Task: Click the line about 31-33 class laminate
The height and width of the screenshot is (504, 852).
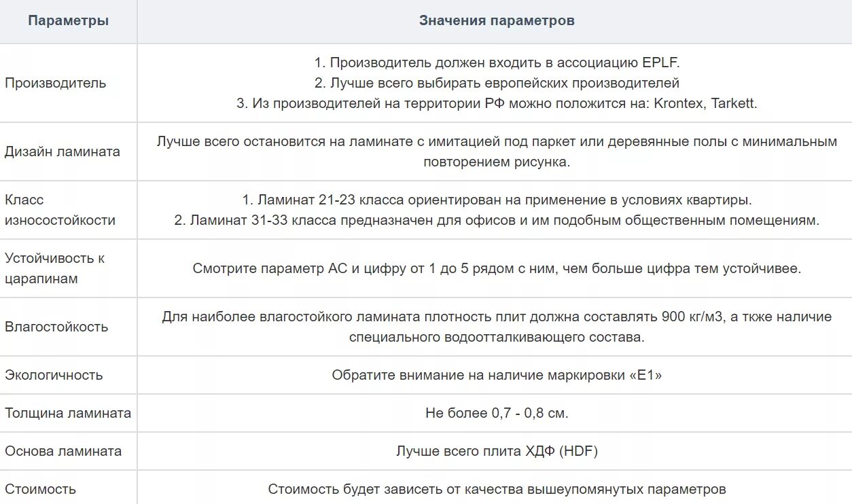Action: [x=497, y=221]
